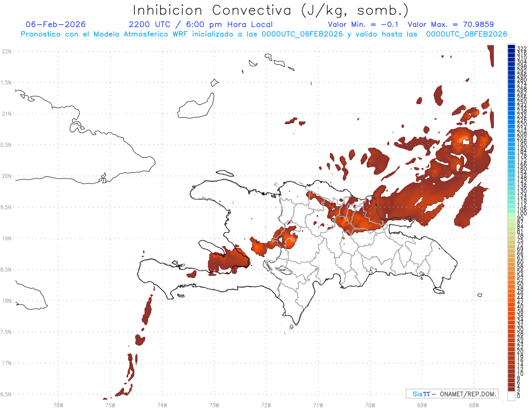Click the colorbar value label '60'

[x=520, y=262]
